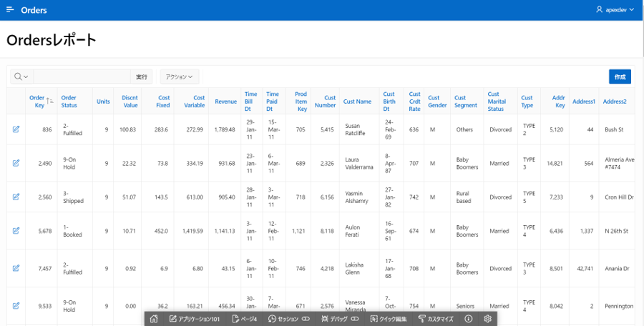Expand the search column selector dropdown
The width and height of the screenshot is (644, 326).
pyautogui.click(x=21, y=76)
